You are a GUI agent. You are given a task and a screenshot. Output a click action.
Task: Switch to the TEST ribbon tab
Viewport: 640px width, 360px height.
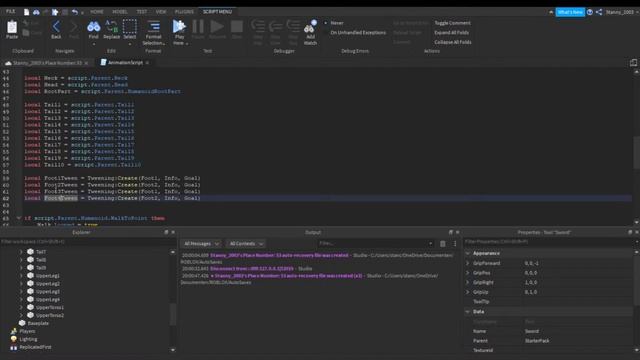pyautogui.click(x=142, y=12)
